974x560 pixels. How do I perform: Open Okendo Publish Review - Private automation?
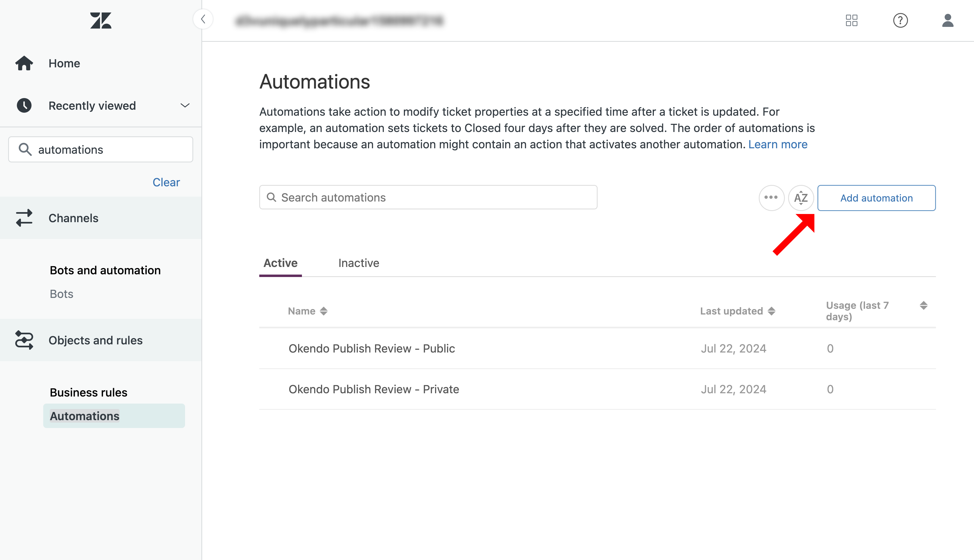[374, 389]
